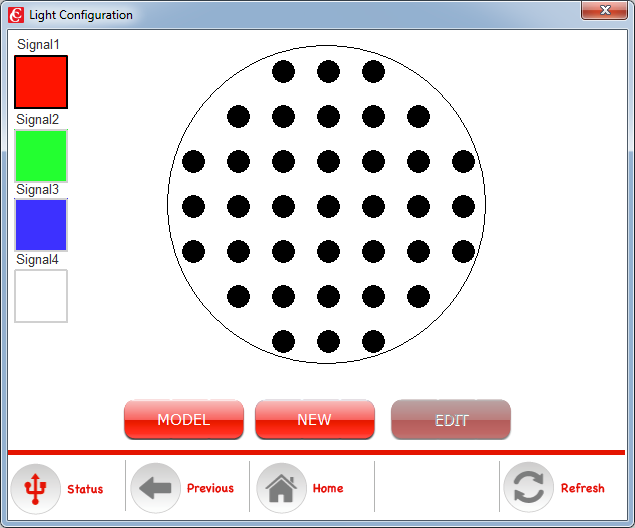This screenshot has width=635, height=528.
Task: Click the Signal2 label
Action: (x=38, y=119)
